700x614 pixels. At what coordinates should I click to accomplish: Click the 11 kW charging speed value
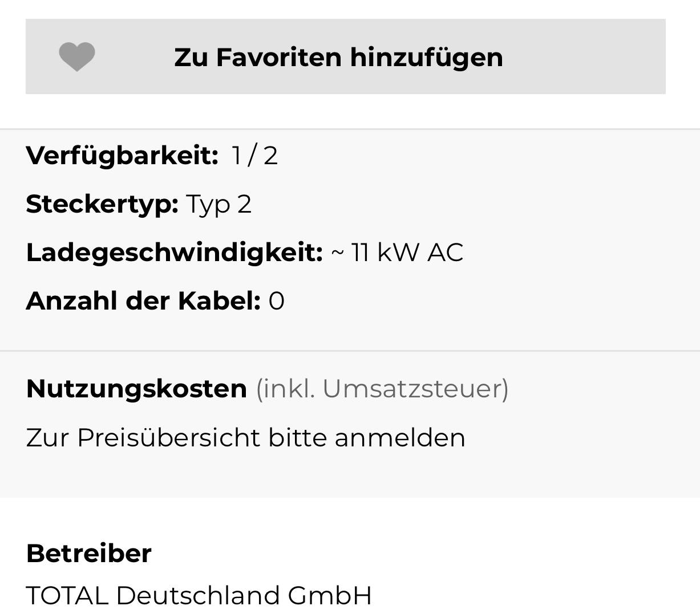385,253
